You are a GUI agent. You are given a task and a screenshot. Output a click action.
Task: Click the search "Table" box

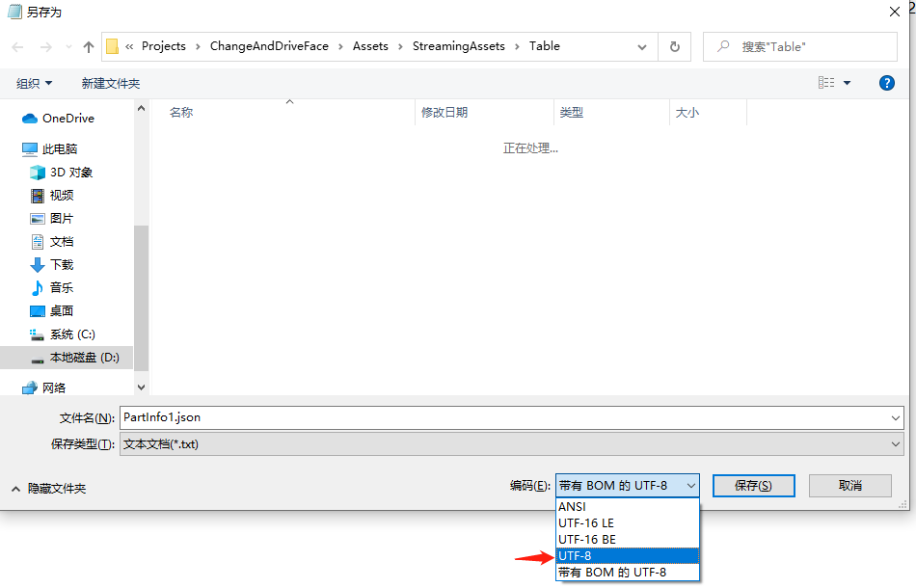[x=799, y=46]
